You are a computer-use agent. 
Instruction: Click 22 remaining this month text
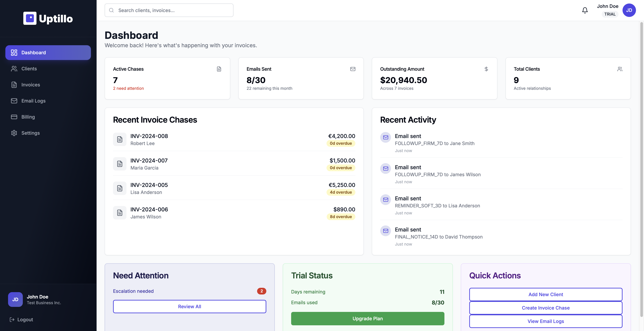(269, 88)
